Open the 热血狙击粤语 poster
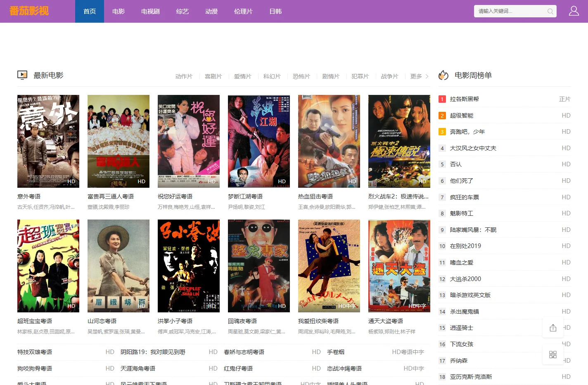Screen dimensions: 588x385 click(329, 141)
